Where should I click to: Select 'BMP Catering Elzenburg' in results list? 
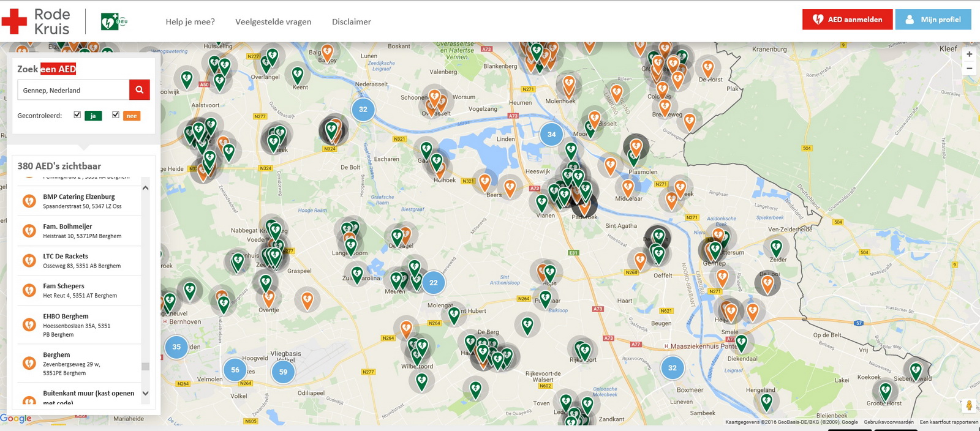coord(80,201)
